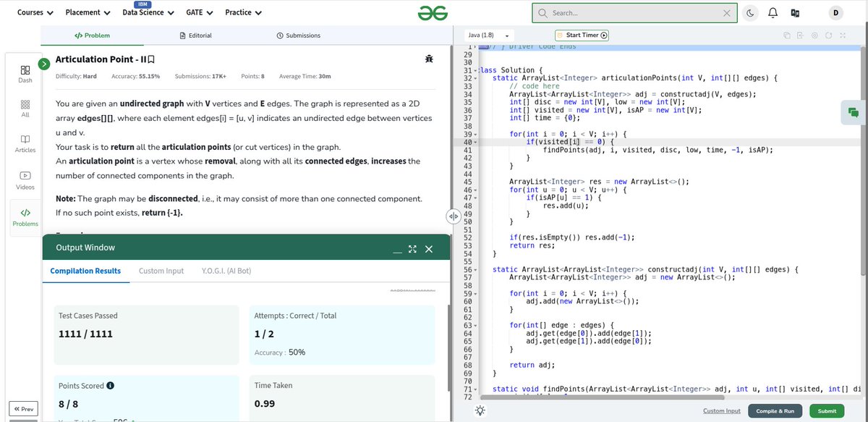The image size is (868, 422).
Task: Click the 'Average Time: 30m' text
Action: point(305,76)
